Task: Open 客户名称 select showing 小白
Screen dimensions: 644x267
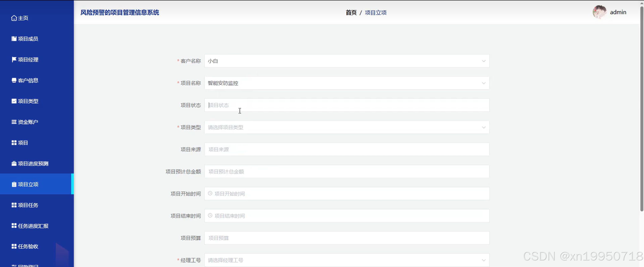Action: click(347, 61)
